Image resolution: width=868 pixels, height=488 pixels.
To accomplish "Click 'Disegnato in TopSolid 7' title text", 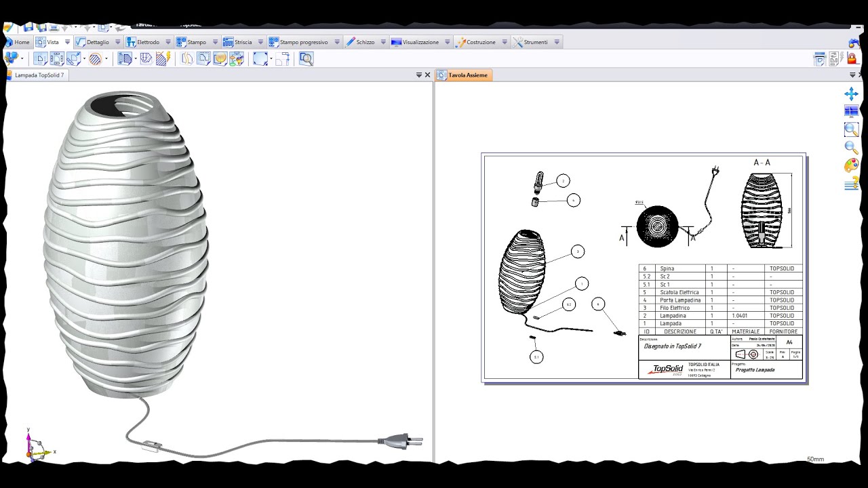I will pos(672,346).
